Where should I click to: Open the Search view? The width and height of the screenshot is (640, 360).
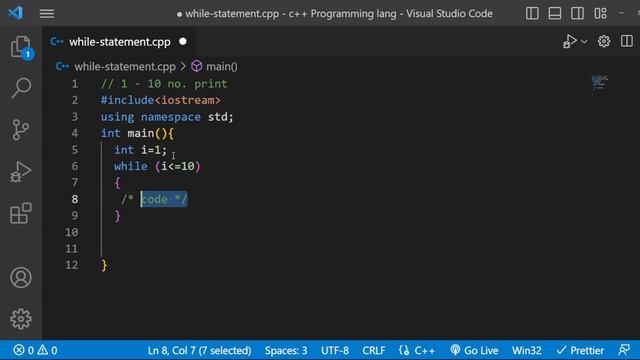tap(21, 88)
